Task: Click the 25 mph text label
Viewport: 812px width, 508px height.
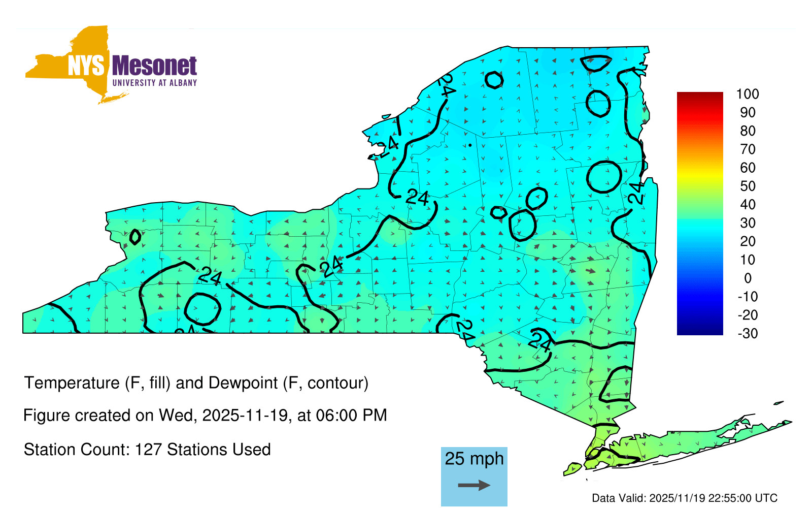Action: pyautogui.click(x=474, y=459)
